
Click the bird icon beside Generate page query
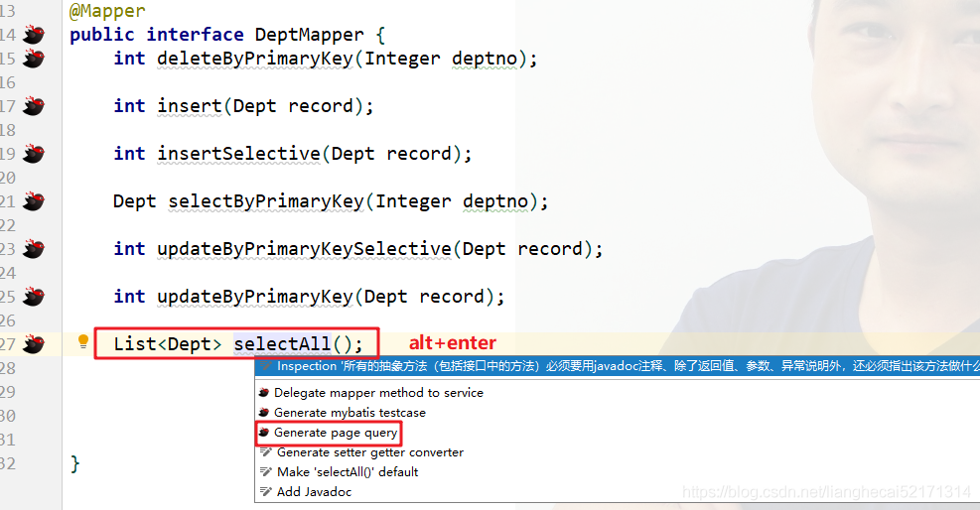[264, 433]
